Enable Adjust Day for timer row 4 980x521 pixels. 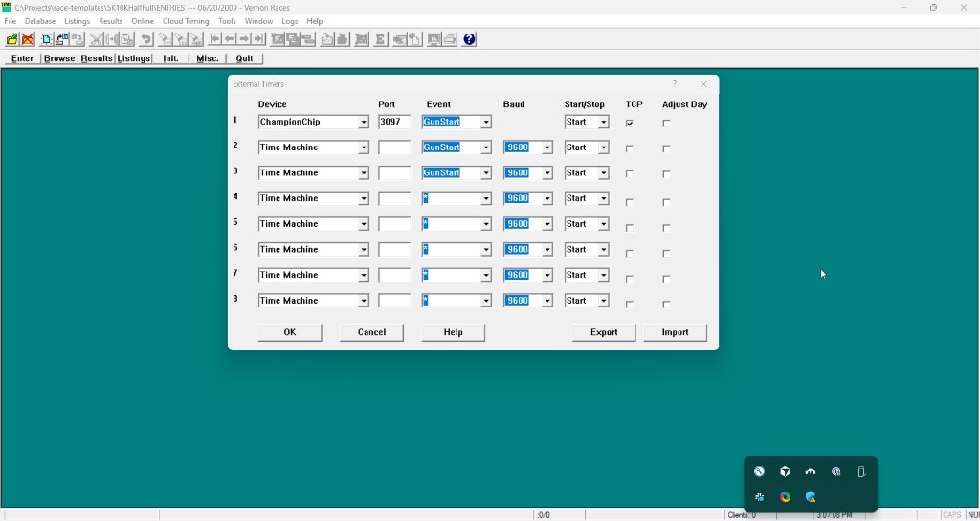coord(666,202)
